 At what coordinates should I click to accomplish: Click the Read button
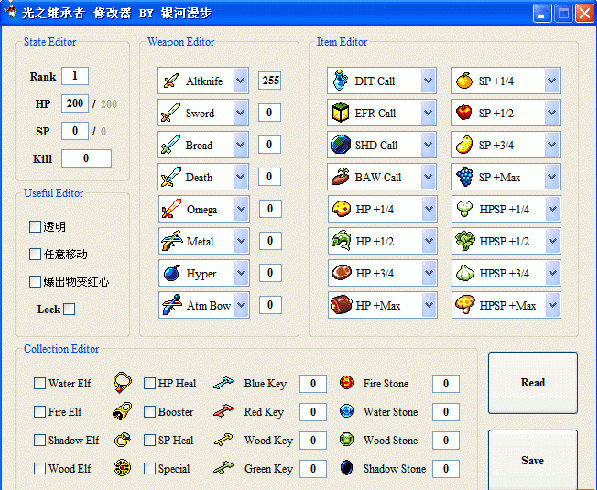(x=533, y=383)
